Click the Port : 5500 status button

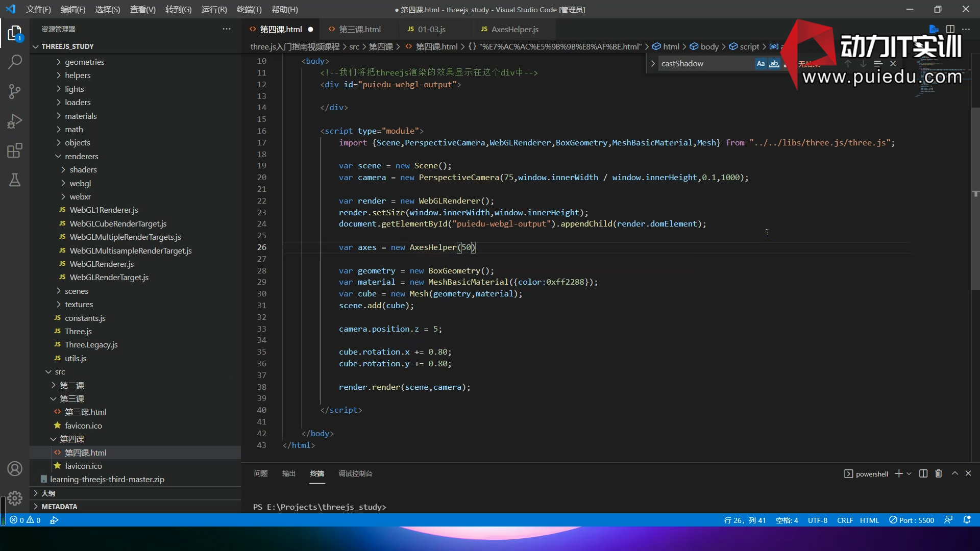point(912,520)
